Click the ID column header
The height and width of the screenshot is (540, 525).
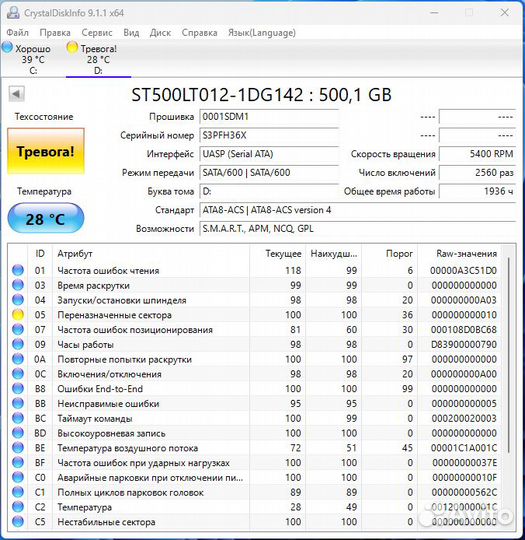click(x=40, y=254)
